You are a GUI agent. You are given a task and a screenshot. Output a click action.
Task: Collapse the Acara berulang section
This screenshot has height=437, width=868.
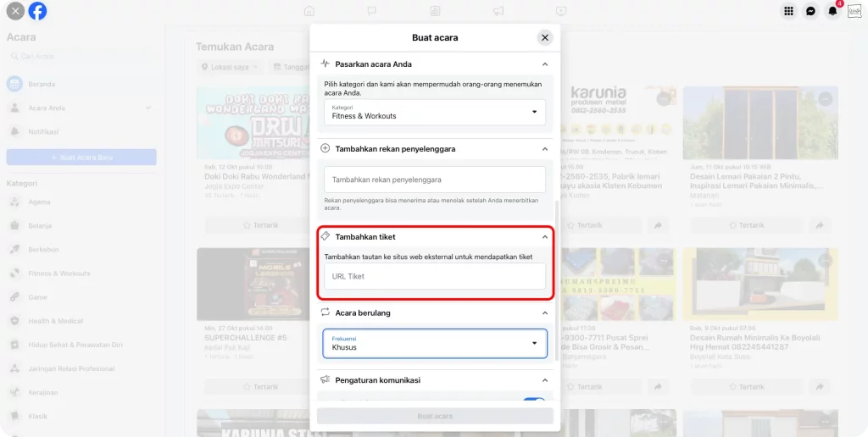pos(545,313)
